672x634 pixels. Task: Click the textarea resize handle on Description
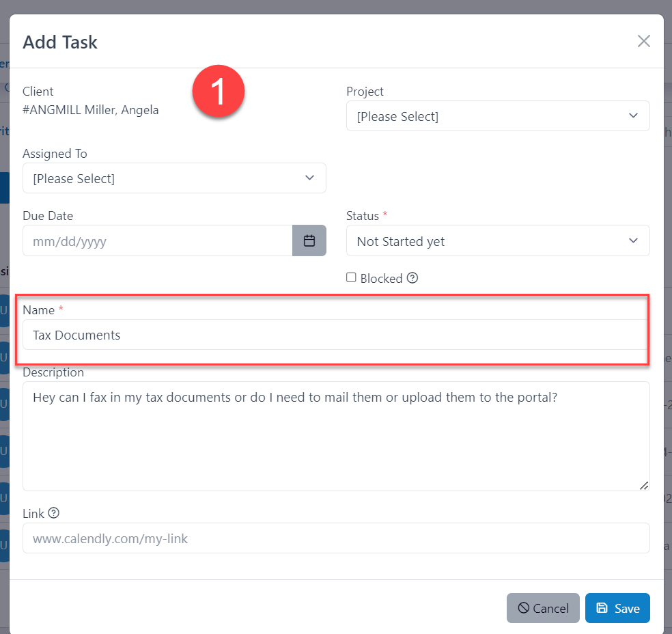click(644, 486)
